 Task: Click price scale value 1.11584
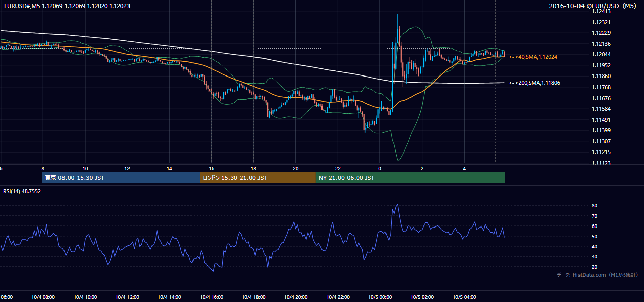[x=601, y=109]
